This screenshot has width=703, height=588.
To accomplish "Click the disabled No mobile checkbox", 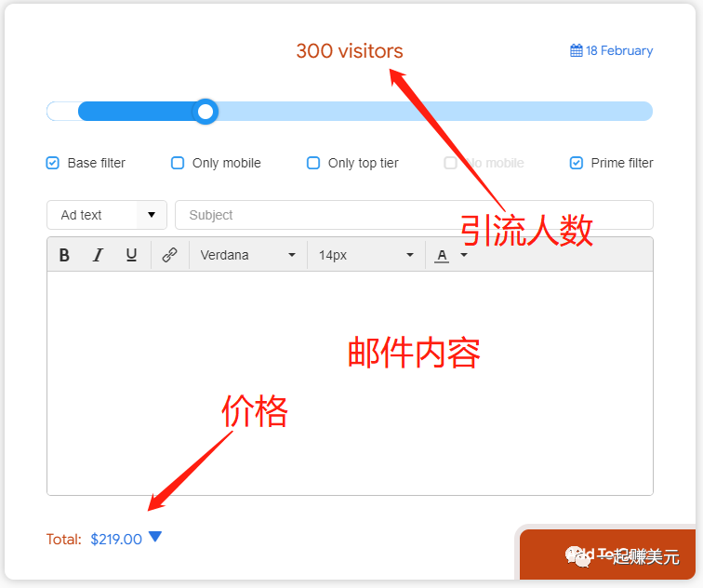I will click(450, 163).
